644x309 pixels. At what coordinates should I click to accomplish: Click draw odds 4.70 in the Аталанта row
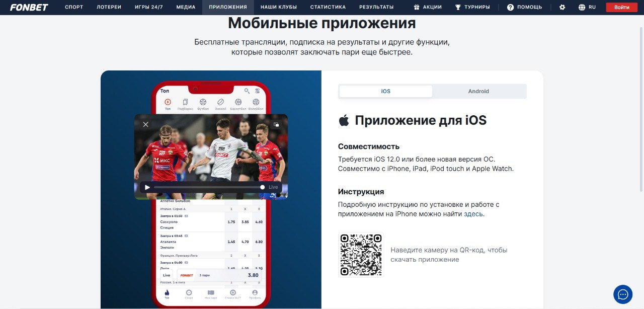[x=245, y=242]
